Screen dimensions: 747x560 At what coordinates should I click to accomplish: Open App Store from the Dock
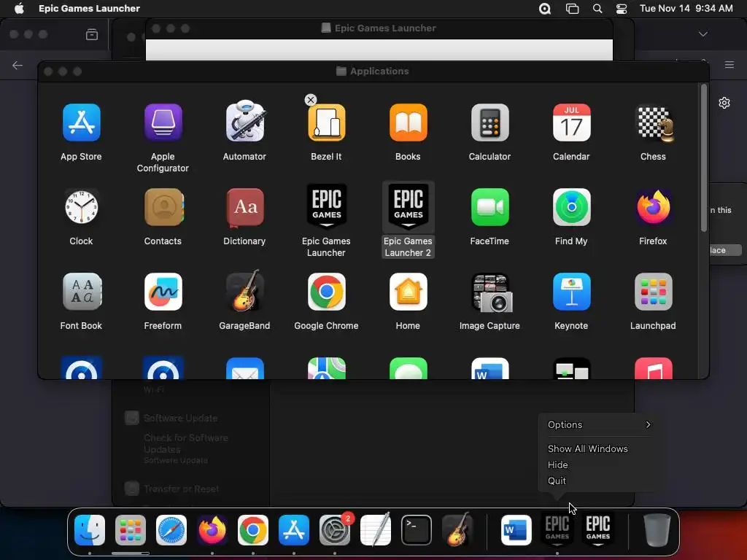point(294,530)
